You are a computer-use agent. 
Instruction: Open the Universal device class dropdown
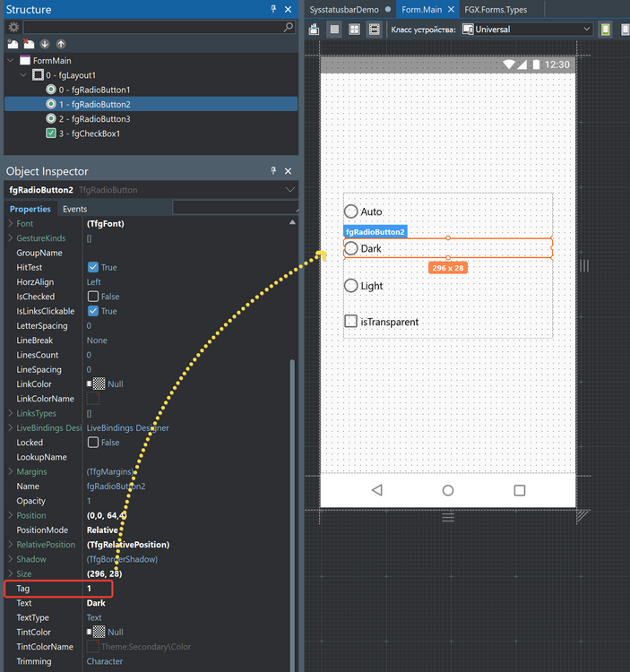tap(587, 30)
